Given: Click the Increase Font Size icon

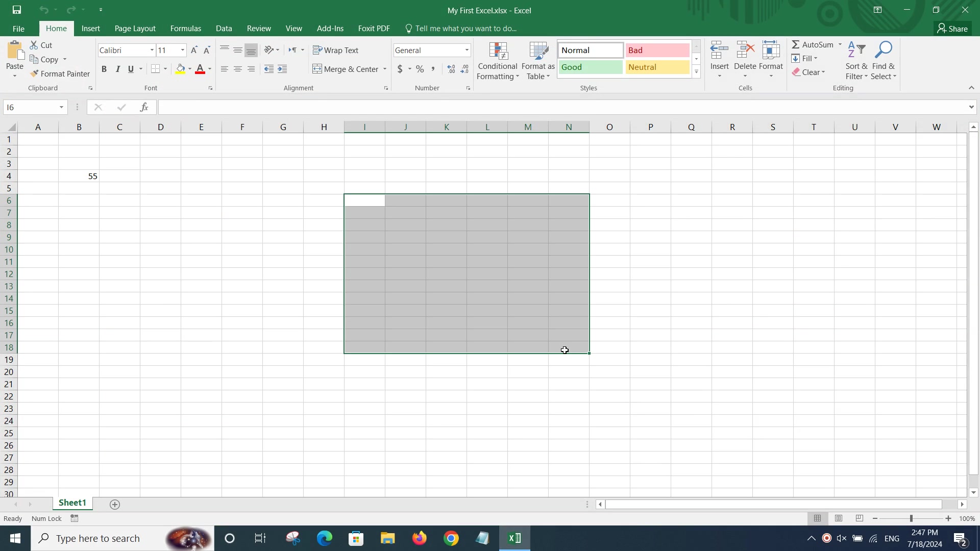Looking at the screenshot, I should (x=194, y=50).
